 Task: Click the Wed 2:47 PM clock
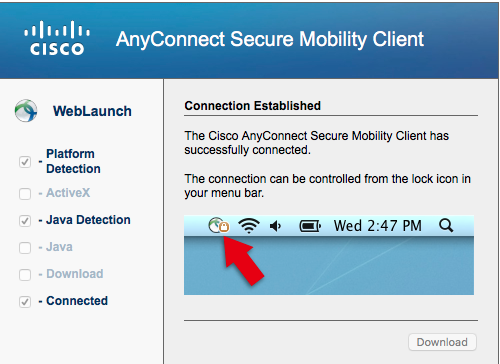378,226
